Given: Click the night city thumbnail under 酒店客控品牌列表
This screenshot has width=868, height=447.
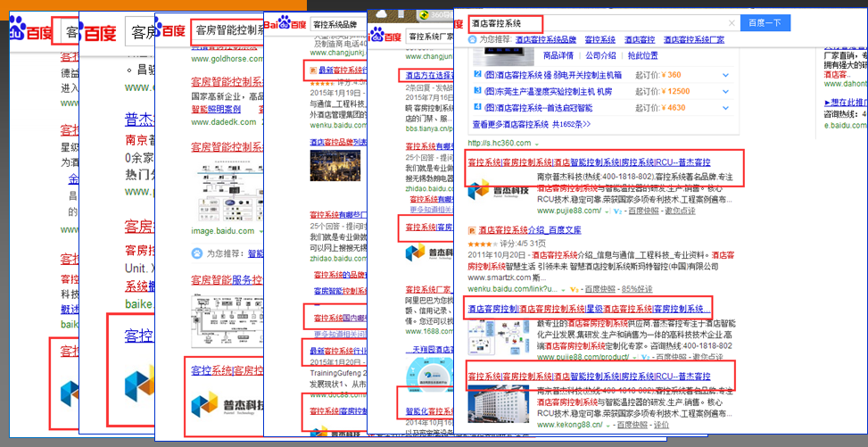Looking at the screenshot, I should pos(335,165).
